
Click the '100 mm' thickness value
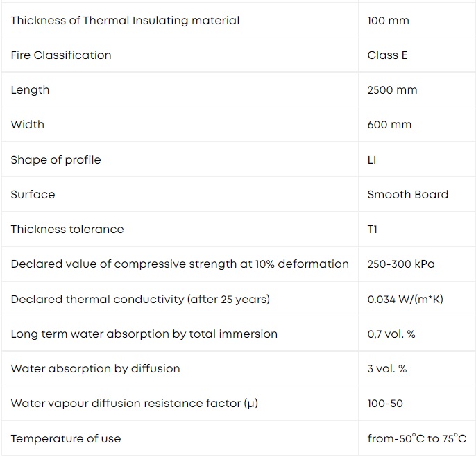pyautogui.click(x=389, y=21)
